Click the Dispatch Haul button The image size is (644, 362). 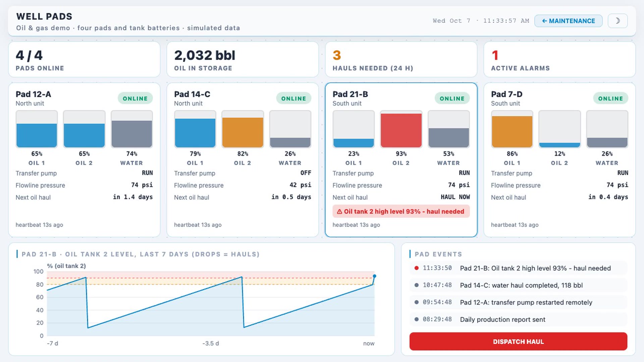pos(518,341)
